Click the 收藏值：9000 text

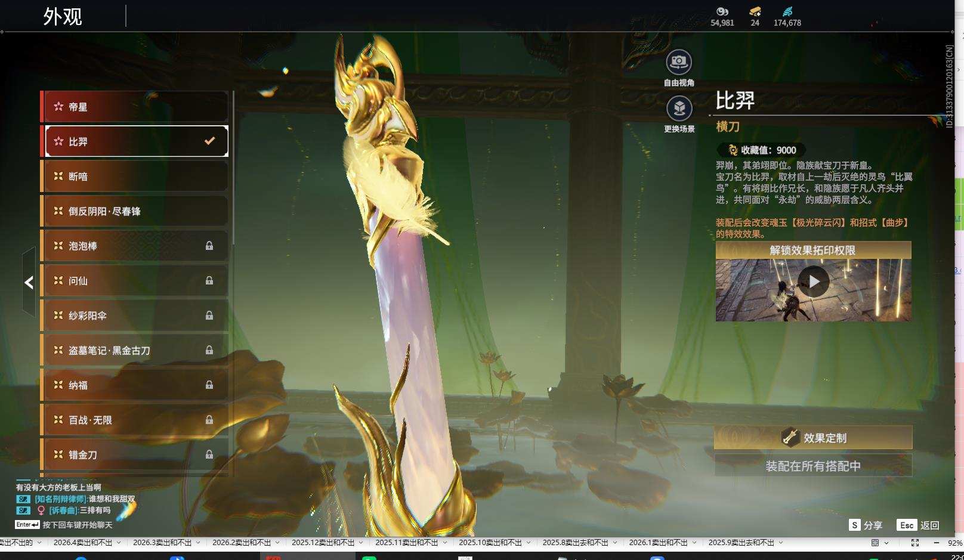tap(768, 150)
